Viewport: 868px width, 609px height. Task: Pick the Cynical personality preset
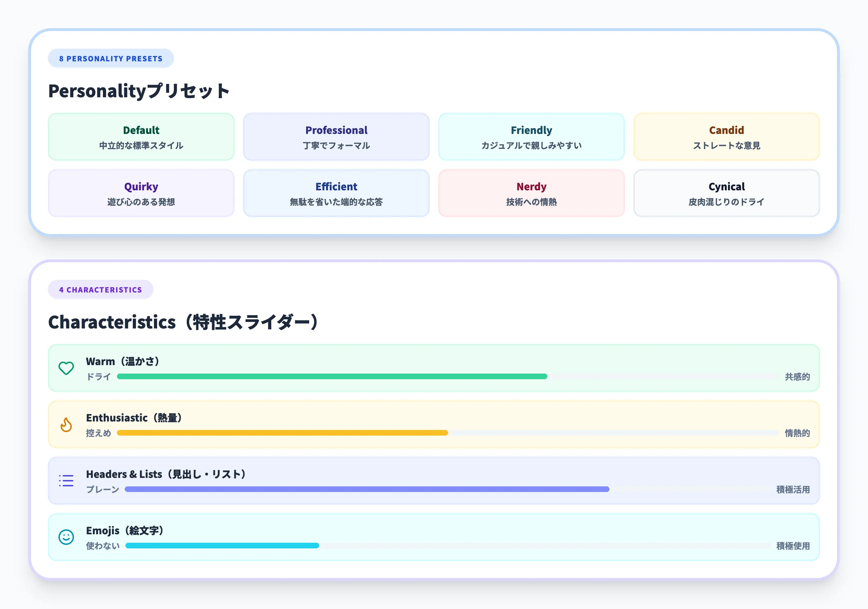click(726, 193)
